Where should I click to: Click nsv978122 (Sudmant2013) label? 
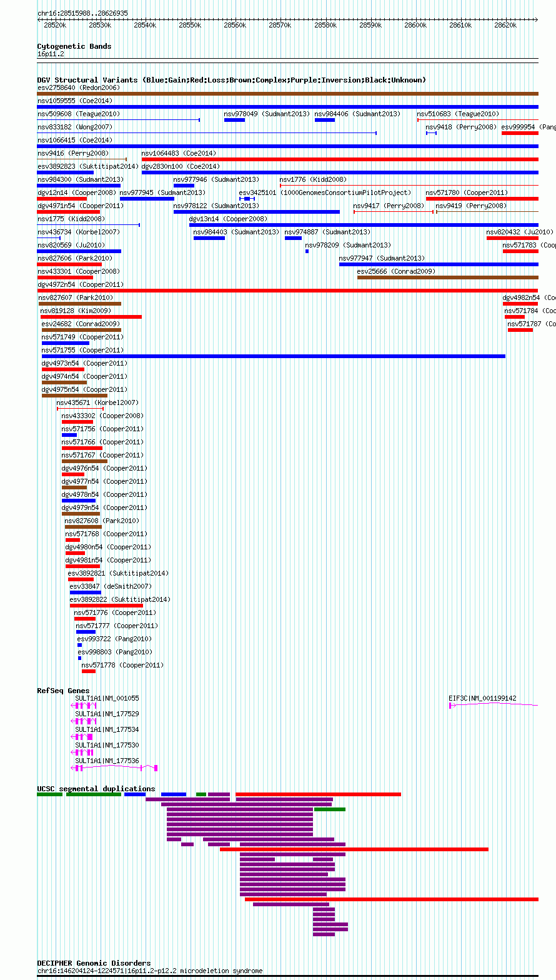pos(216,206)
